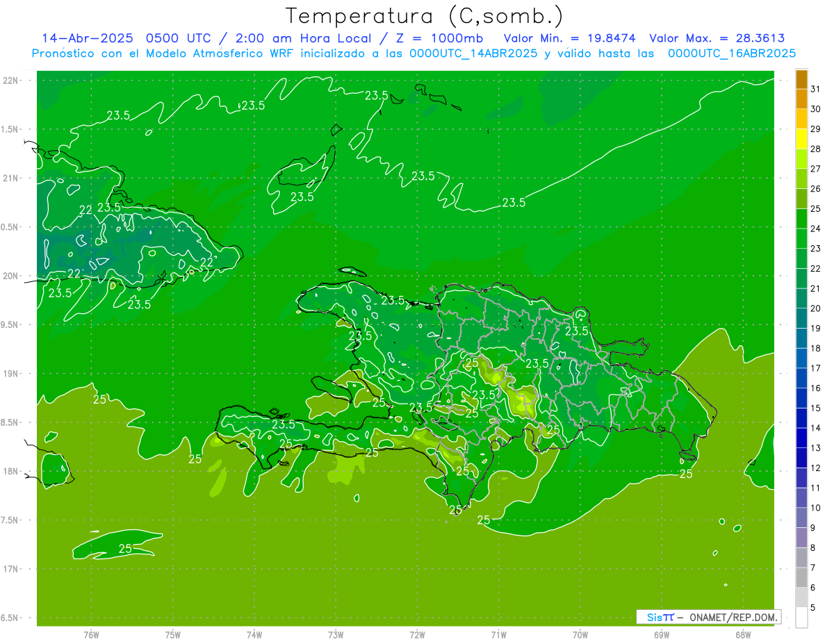Screen dimensions: 834x644
Task: Click the "17N" latitude axis label
Action: (10, 570)
